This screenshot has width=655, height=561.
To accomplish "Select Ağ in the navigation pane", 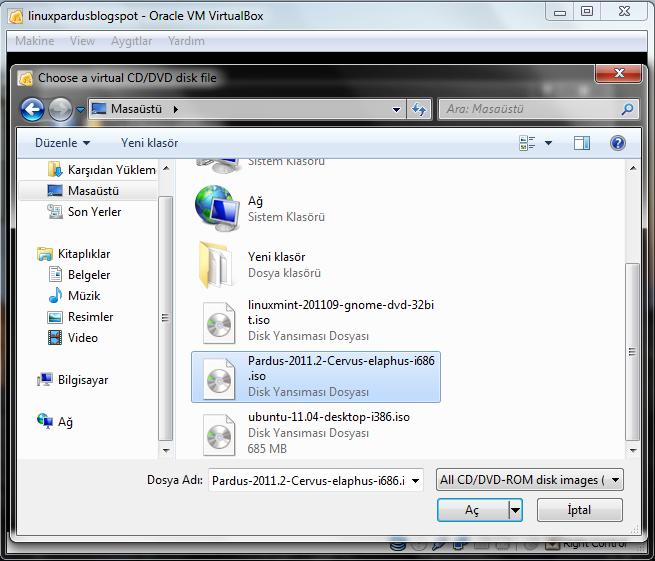I will (55, 422).
